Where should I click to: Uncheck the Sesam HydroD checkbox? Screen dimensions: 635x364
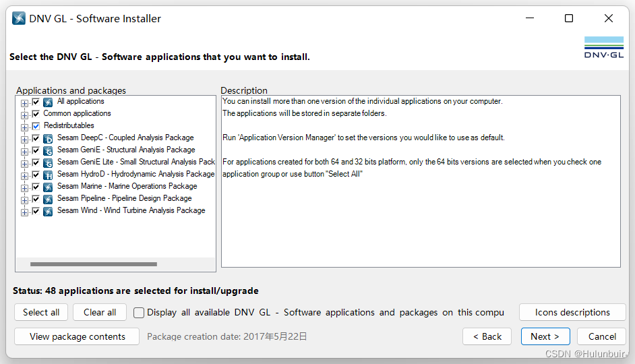tap(36, 175)
